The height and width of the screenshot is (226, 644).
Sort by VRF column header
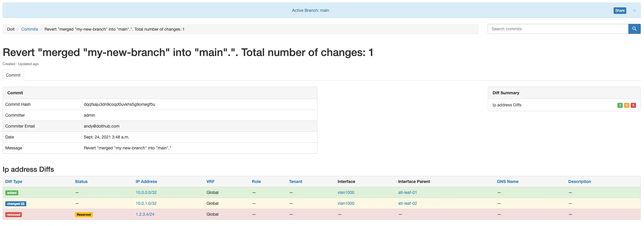(x=210, y=182)
